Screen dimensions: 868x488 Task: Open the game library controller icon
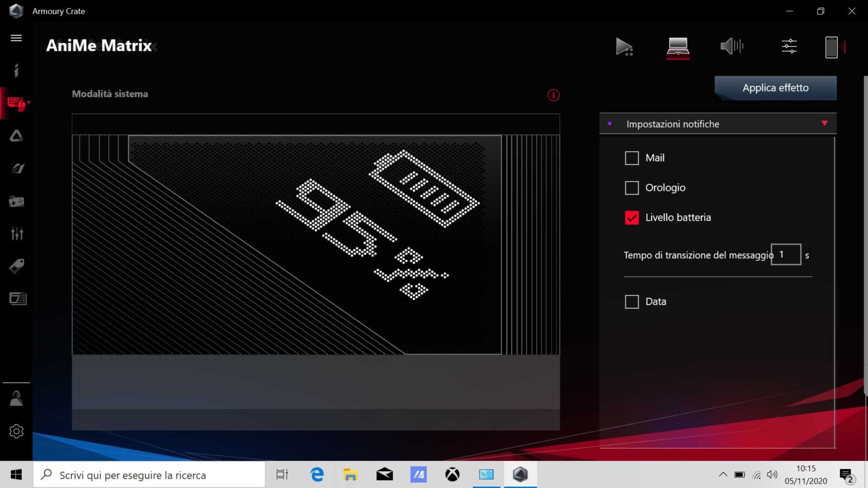(16, 202)
